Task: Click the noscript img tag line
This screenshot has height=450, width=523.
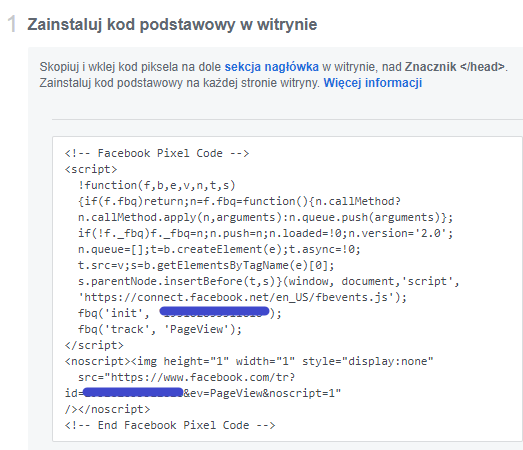Action: 249,362
